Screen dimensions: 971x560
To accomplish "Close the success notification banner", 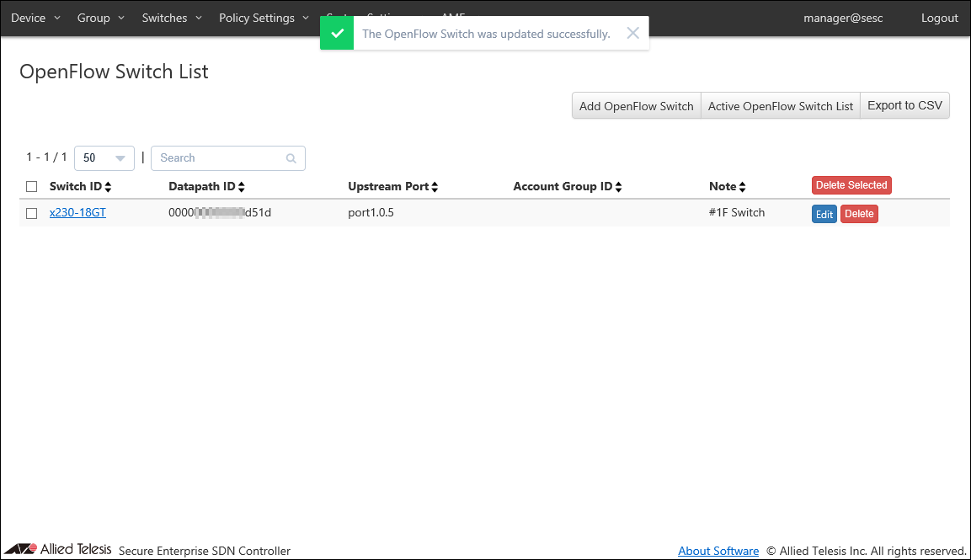I will coord(632,33).
